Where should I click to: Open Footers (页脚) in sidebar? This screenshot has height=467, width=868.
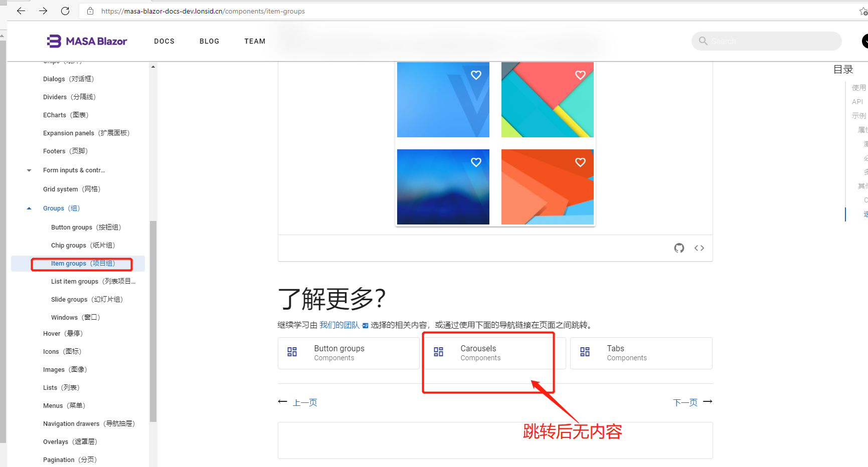(66, 151)
